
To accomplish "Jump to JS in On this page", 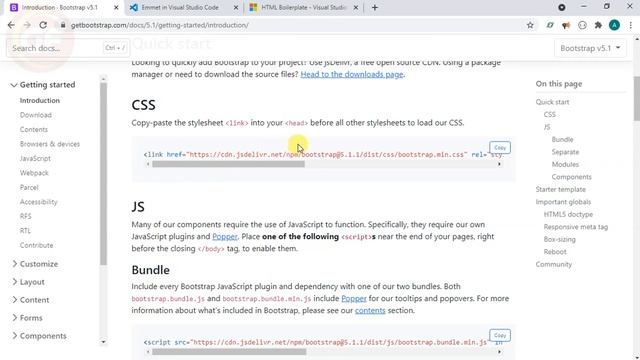I will (547, 127).
